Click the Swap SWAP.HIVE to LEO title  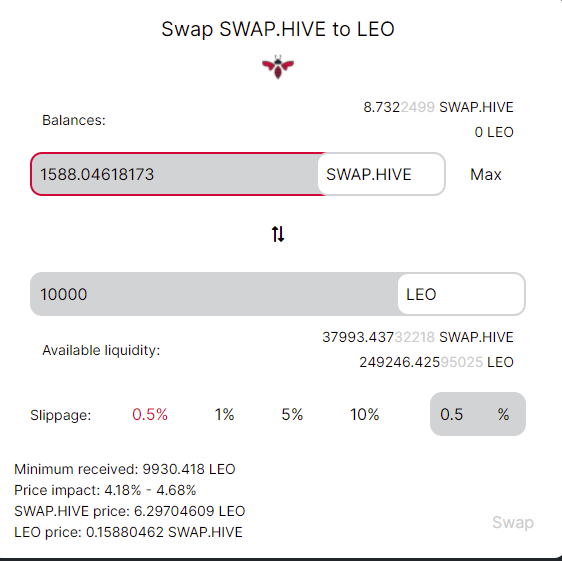pyautogui.click(x=278, y=29)
